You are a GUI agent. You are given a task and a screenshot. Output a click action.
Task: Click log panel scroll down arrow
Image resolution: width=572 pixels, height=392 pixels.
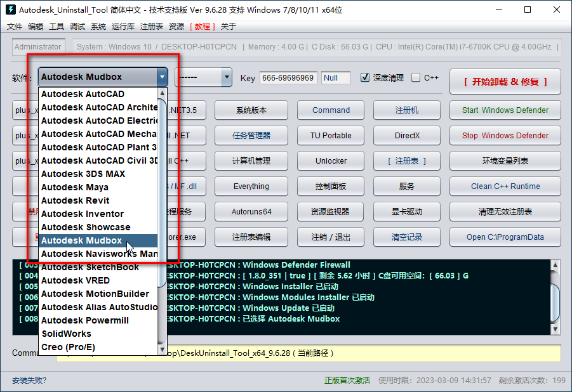(x=555, y=329)
